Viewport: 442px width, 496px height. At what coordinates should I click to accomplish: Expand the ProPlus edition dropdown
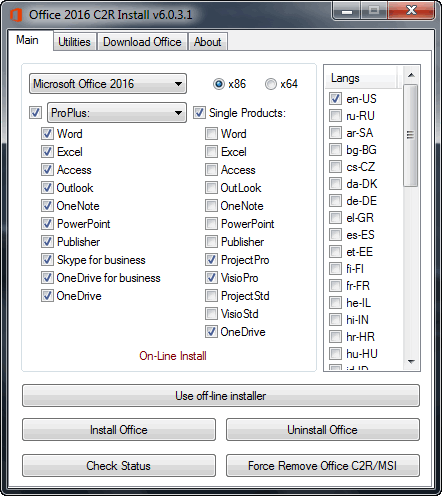pos(117,113)
